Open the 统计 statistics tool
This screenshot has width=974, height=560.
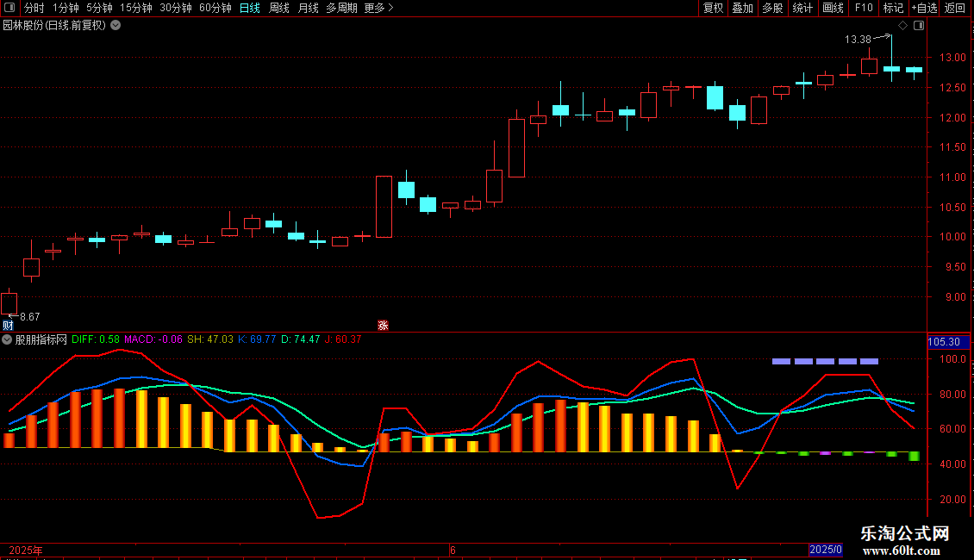pos(802,8)
